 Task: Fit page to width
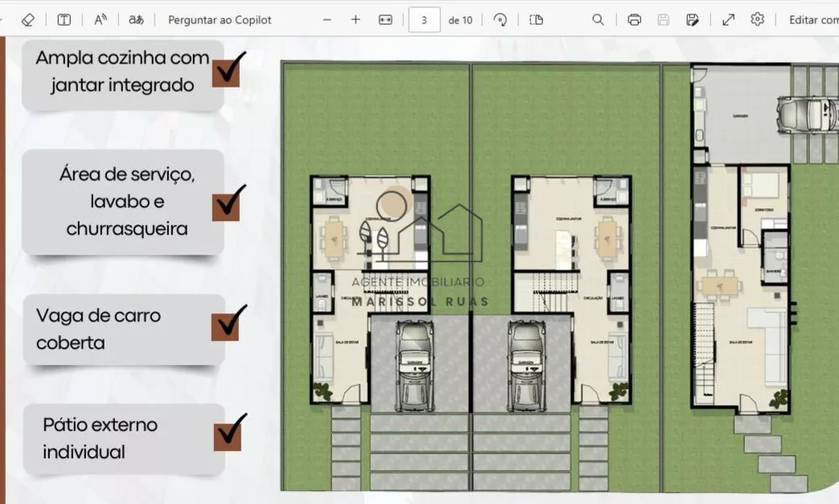coord(385,20)
